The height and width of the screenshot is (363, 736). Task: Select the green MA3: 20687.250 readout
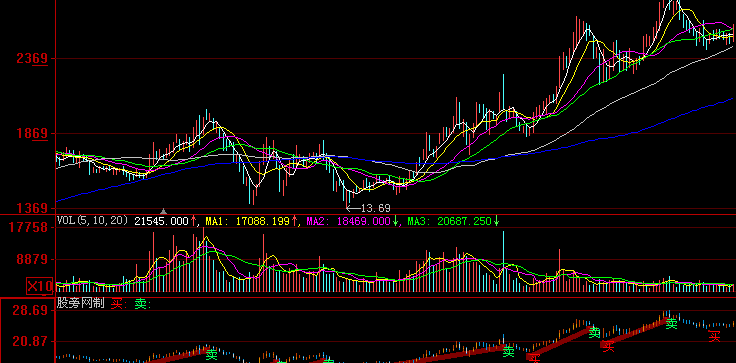pyautogui.click(x=449, y=221)
